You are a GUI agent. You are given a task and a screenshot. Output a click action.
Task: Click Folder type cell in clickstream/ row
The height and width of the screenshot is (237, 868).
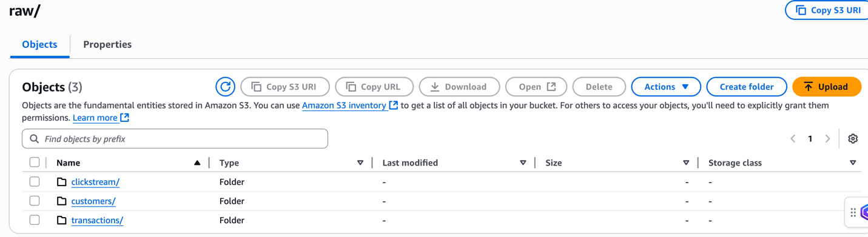(232, 182)
